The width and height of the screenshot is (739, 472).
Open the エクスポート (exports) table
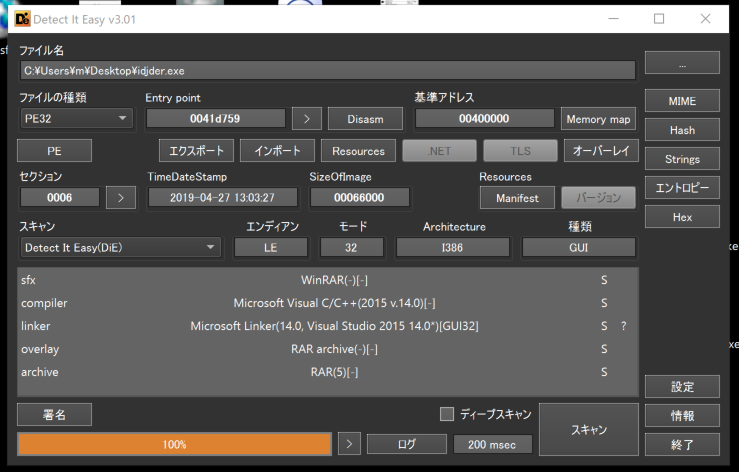pos(196,151)
